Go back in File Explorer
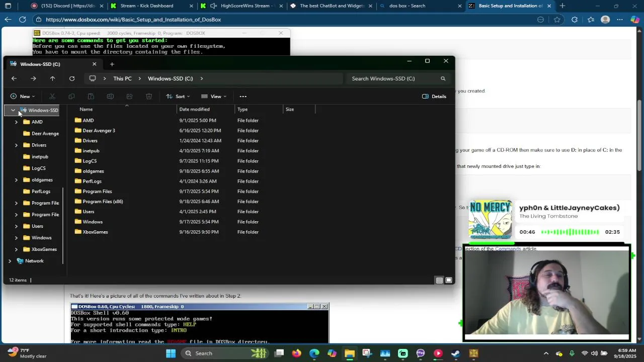 coord(14,78)
